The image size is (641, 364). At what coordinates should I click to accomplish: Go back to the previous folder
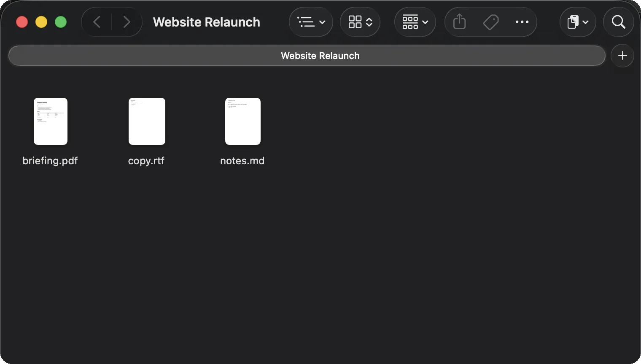97,22
